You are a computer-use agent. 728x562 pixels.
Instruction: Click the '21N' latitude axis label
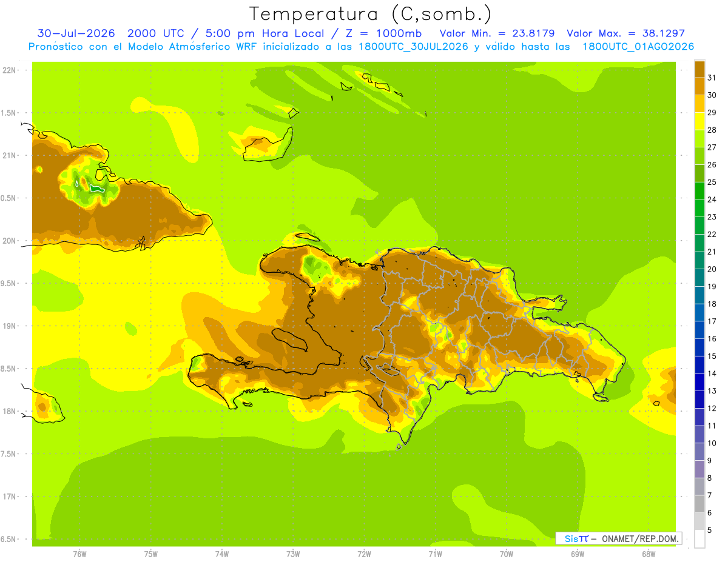(x=8, y=155)
